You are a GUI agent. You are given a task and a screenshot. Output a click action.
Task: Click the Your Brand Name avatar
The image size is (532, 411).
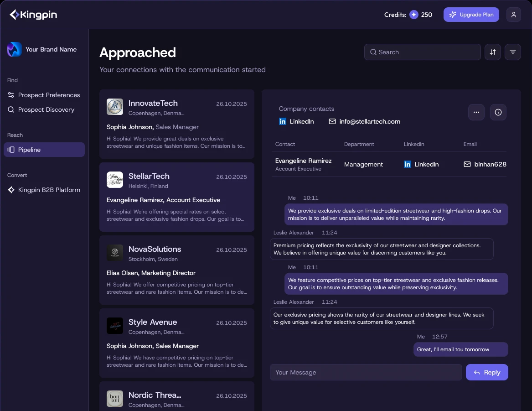(x=15, y=50)
